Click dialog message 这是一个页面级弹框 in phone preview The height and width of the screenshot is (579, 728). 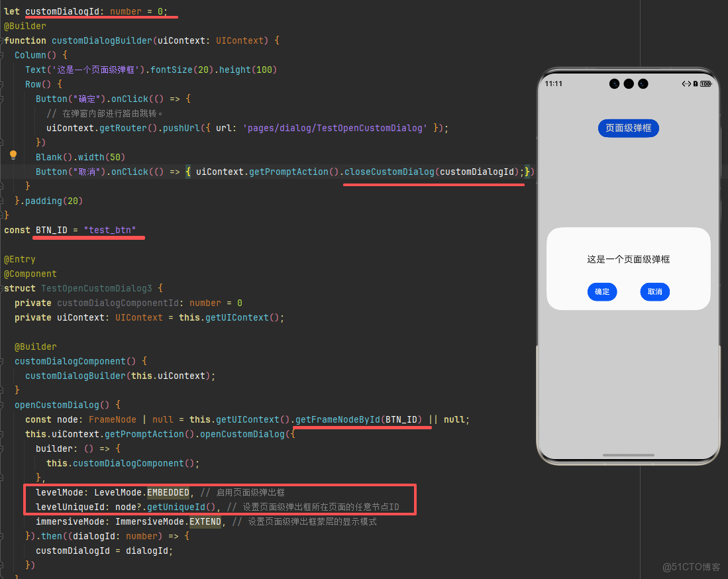(628, 259)
